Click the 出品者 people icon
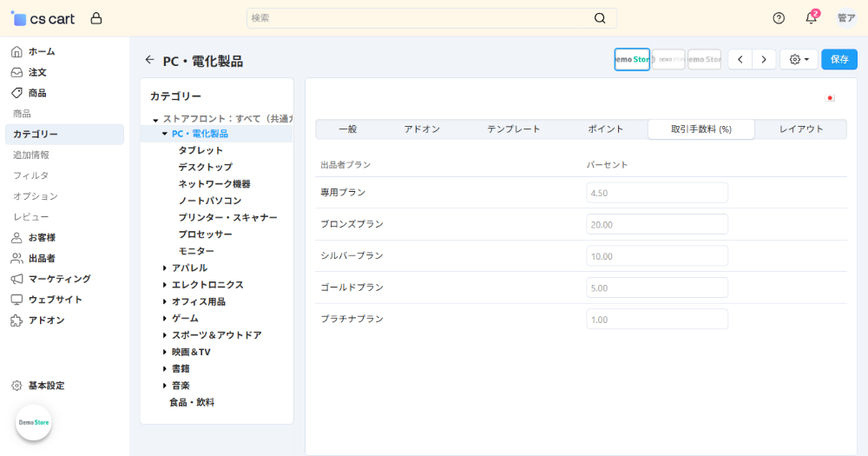 [16, 258]
